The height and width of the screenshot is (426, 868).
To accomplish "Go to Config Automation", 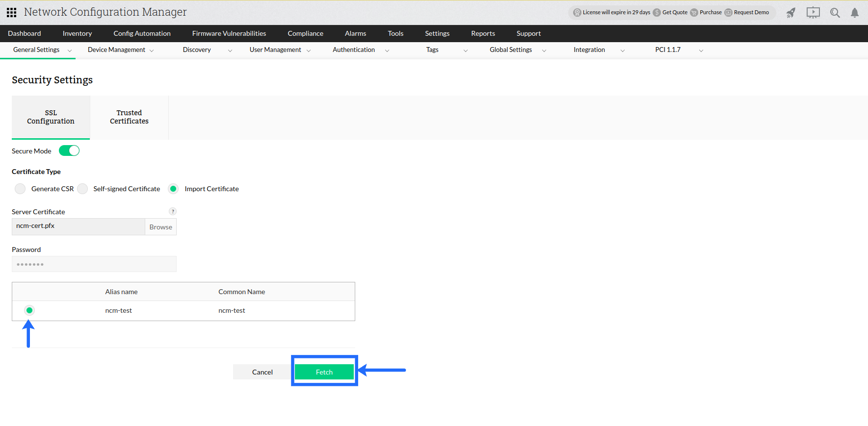I will tap(142, 33).
